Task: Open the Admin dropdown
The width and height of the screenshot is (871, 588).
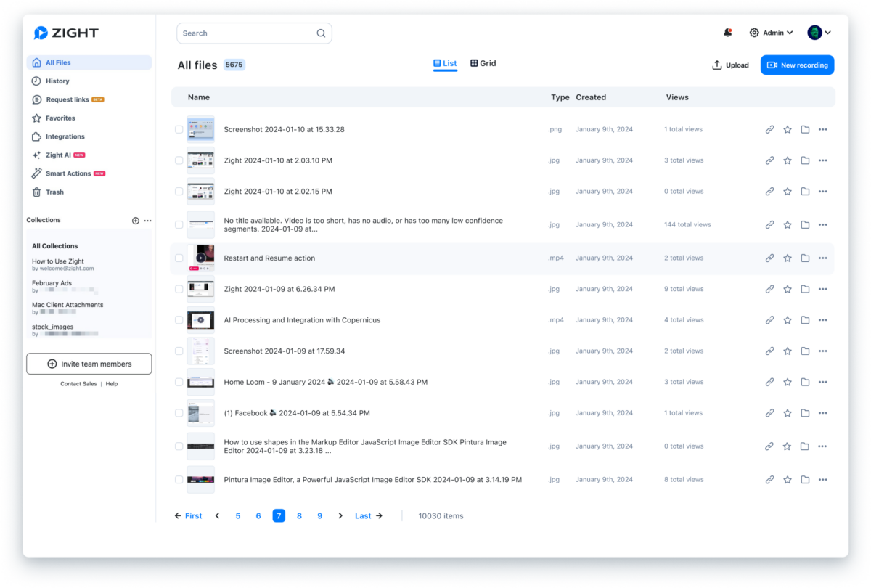Action: tap(771, 32)
